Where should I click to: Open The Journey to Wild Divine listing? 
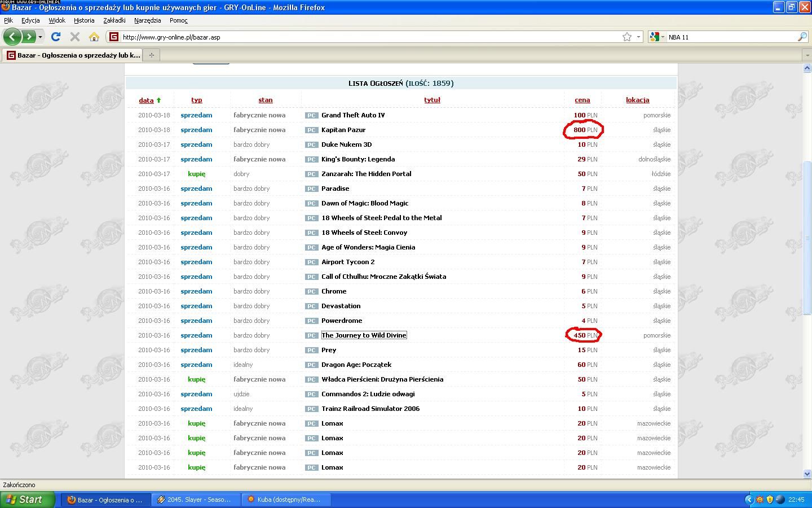pos(364,335)
